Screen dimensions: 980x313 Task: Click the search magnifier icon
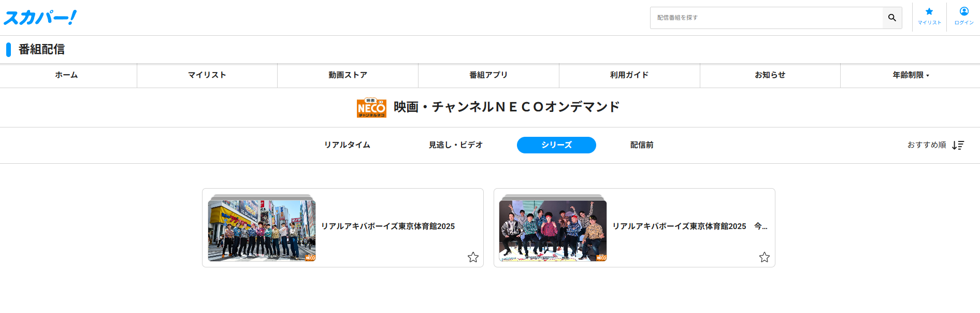pos(892,18)
